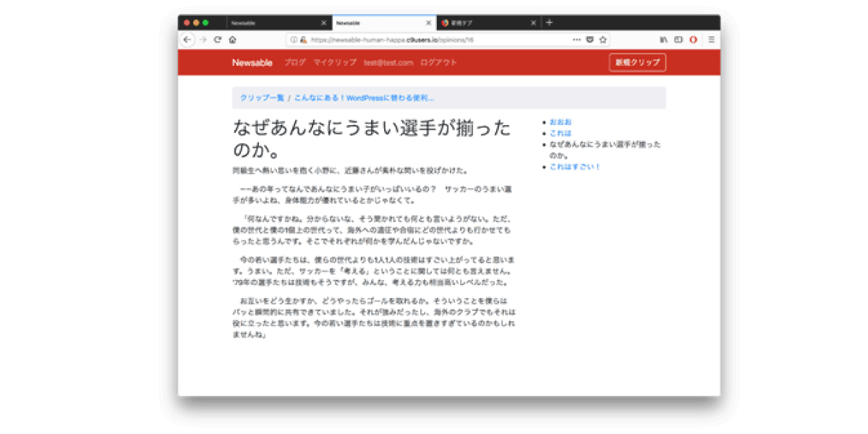Open the Firefox hamburger menu
The width and height of the screenshot is (868, 434).
click(x=710, y=40)
